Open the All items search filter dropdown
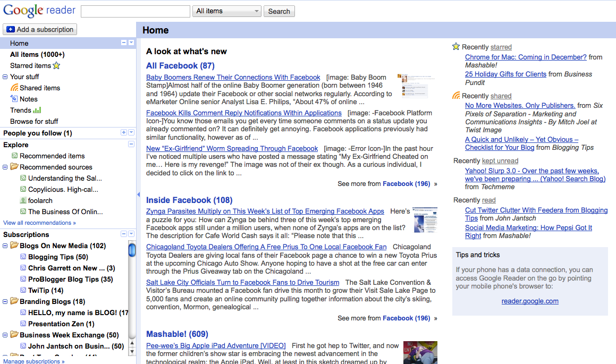 coord(227,11)
